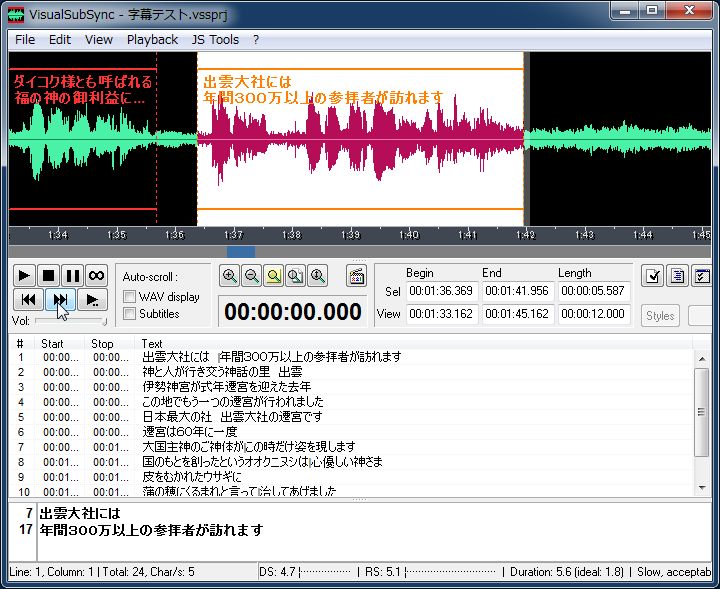Click the 00:00:00.000 timecode display
The width and height of the screenshot is (720, 589).
pyautogui.click(x=293, y=312)
